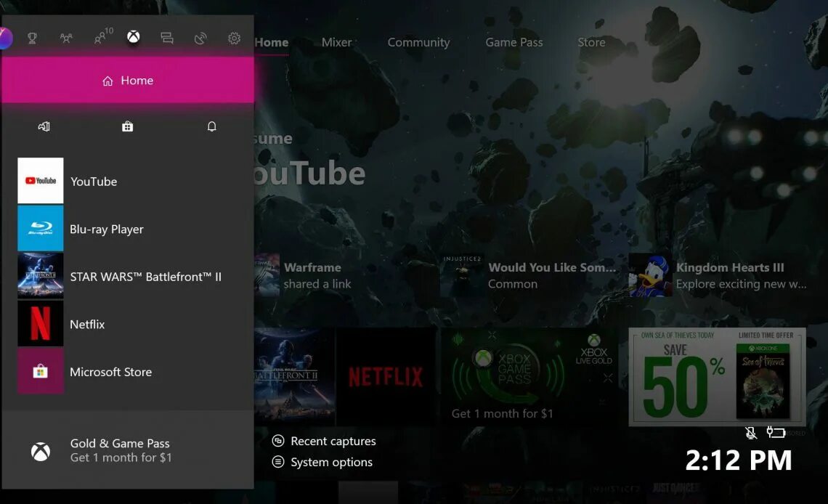Click the 2:12 PM clock

coord(738,460)
